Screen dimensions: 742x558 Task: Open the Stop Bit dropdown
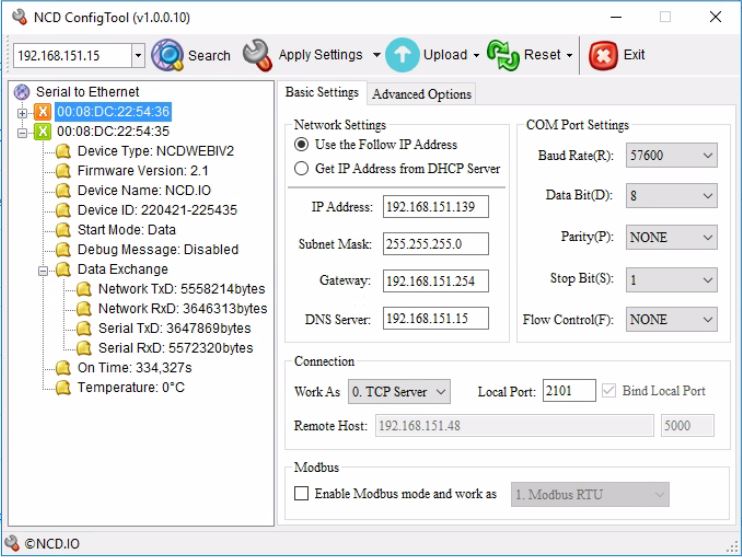click(671, 280)
